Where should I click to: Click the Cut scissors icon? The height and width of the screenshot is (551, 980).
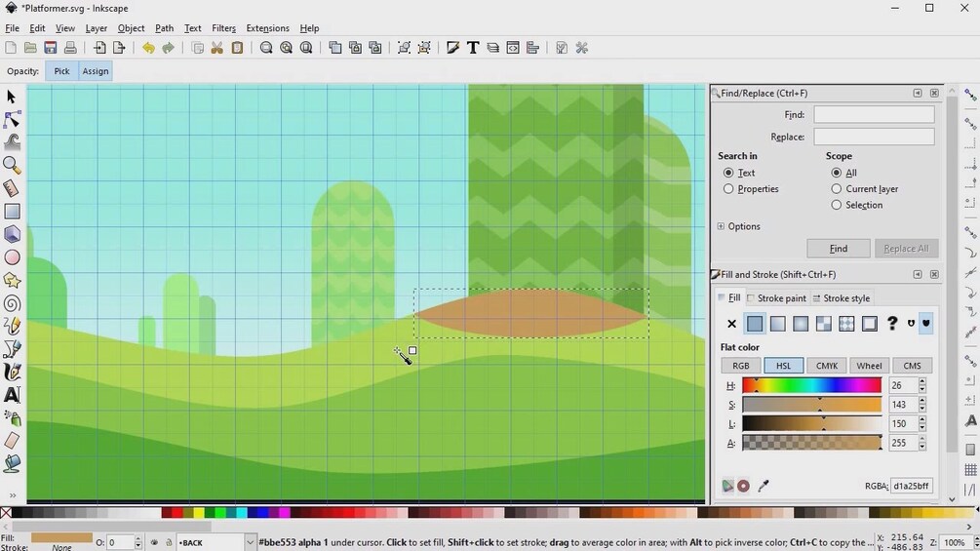point(216,48)
